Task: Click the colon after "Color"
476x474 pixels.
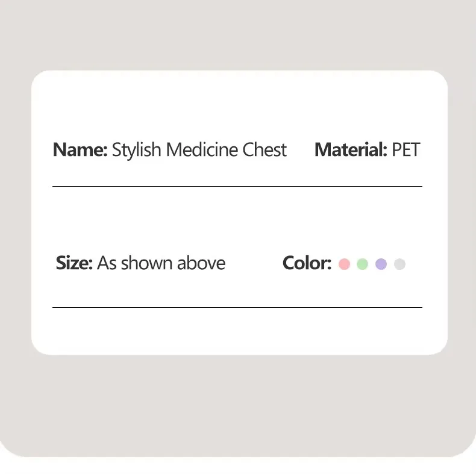Action: point(329,265)
